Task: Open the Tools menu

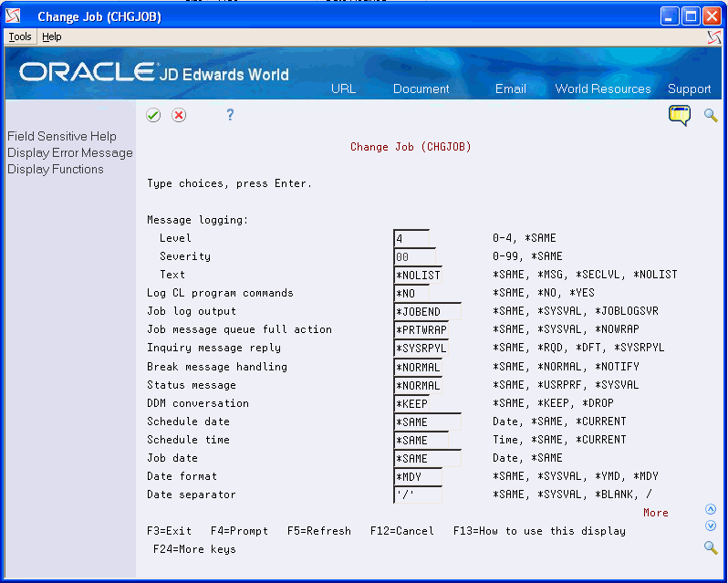Action: [x=20, y=36]
